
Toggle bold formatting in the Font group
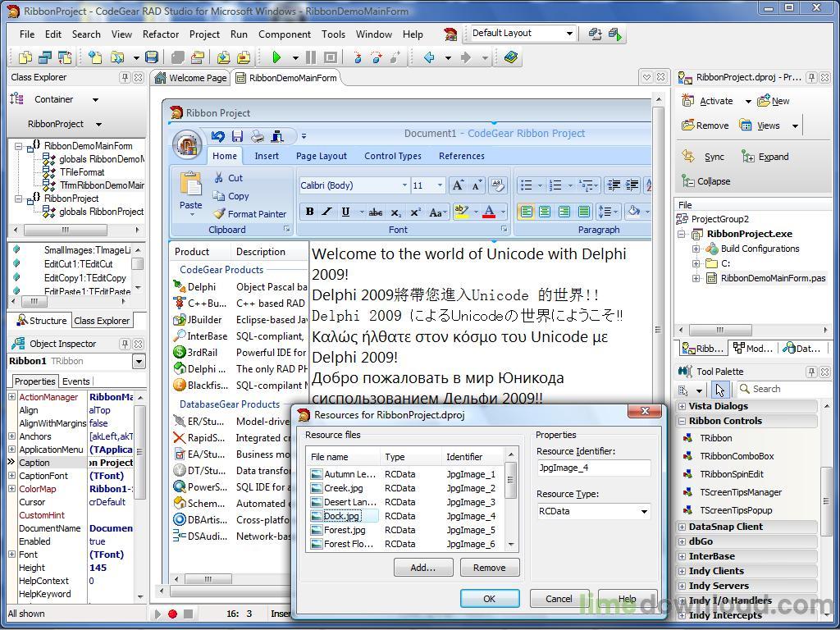tap(310, 212)
